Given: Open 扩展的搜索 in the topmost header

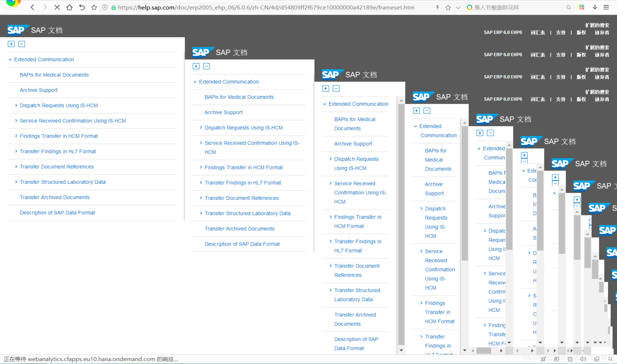Looking at the screenshot, I should pos(597,25).
